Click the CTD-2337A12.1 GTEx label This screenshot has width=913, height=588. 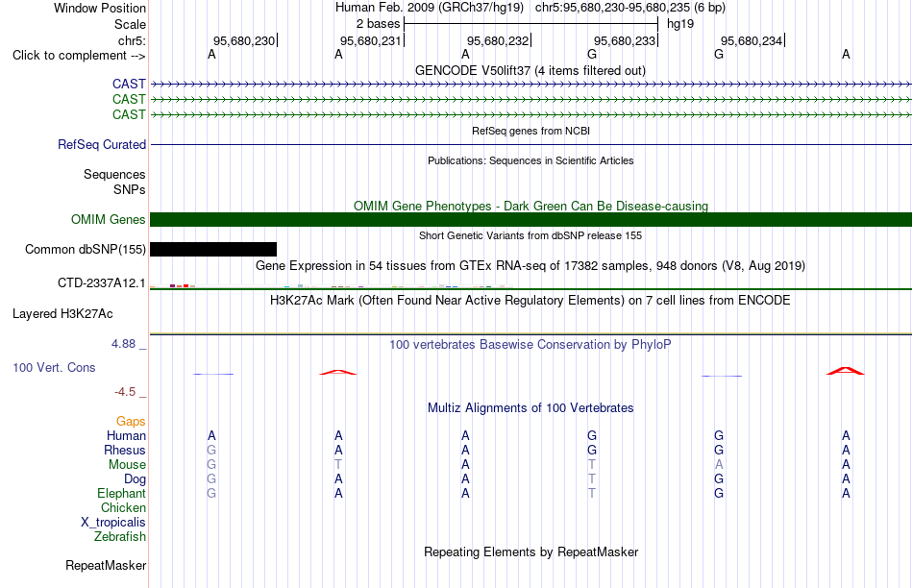tap(101, 282)
